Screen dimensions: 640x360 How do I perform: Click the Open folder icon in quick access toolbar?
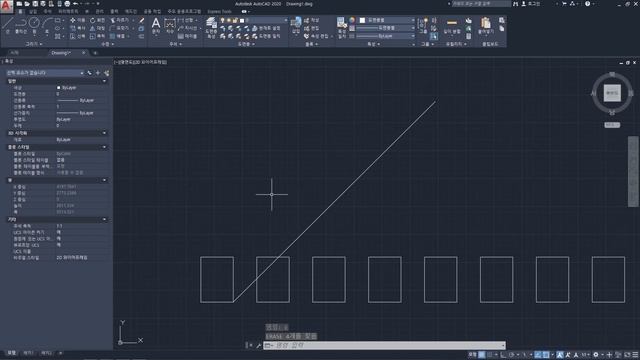coord(27,4)
